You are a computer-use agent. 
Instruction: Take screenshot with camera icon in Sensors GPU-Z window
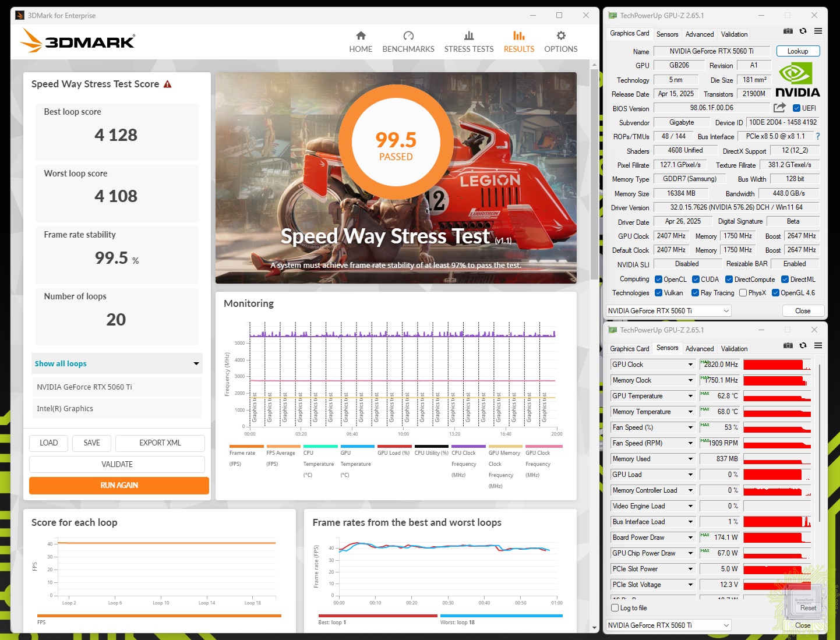[x=788, y=346]
